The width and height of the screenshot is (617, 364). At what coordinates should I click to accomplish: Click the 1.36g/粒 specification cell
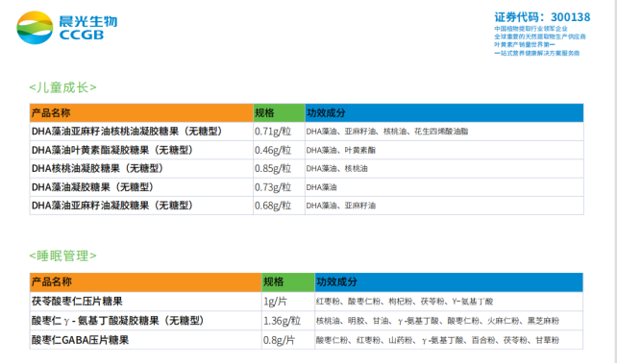(288, 321)
